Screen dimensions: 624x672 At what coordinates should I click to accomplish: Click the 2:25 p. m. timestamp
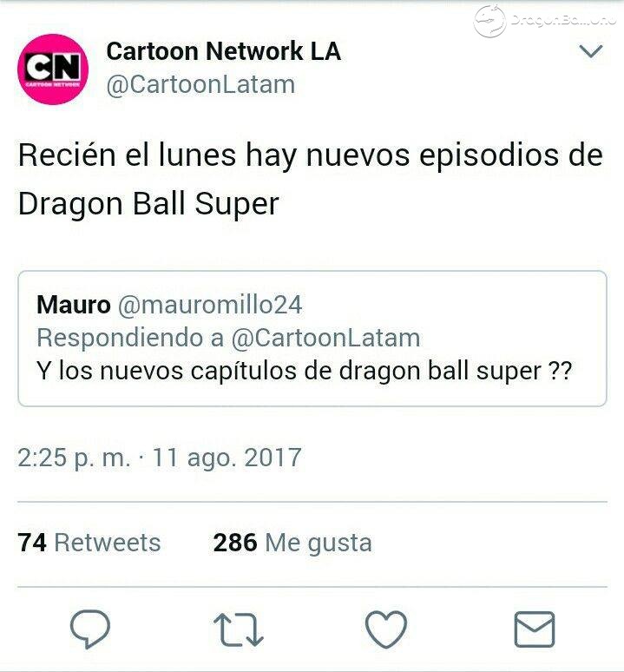pyautogui.click(x=74, y=458)
